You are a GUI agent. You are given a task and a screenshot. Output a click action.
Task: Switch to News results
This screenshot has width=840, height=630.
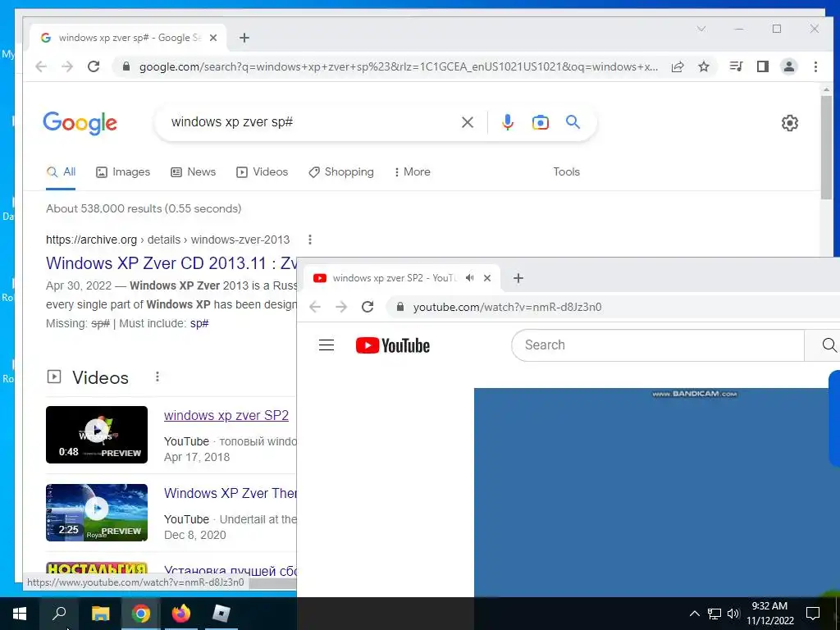[193, 172]
